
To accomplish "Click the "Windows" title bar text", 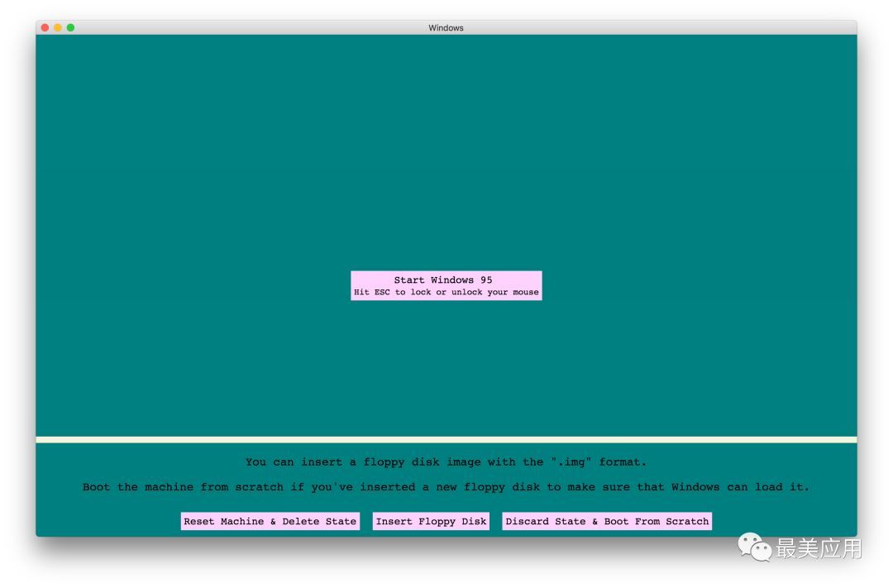I will (446, 28).
